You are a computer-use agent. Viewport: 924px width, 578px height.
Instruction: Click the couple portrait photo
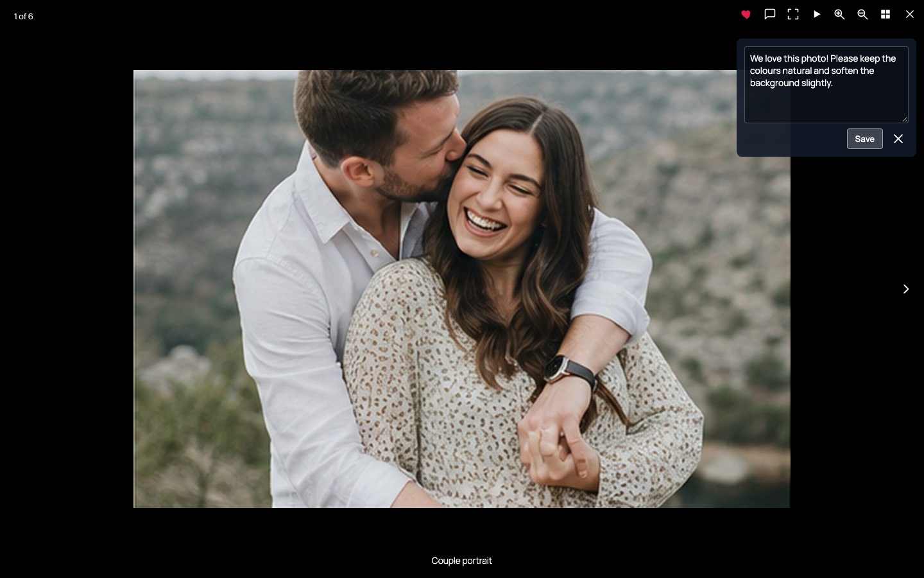tap(462, 289)
